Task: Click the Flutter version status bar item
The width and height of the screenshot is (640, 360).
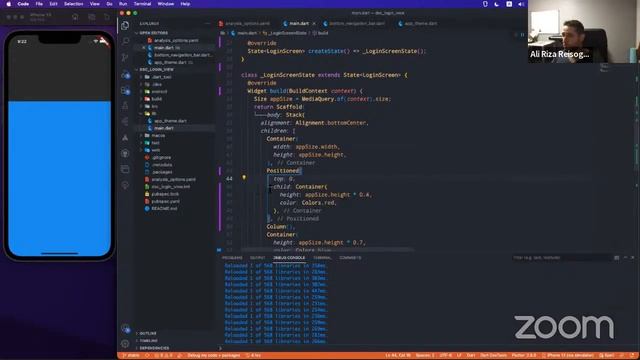Action: [524, 356]
